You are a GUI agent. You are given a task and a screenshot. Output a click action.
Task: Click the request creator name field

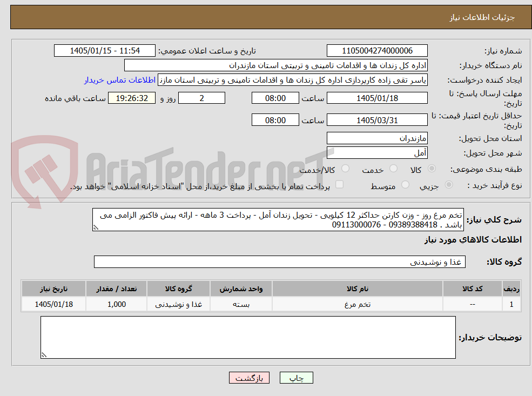(x=292, y=80)
